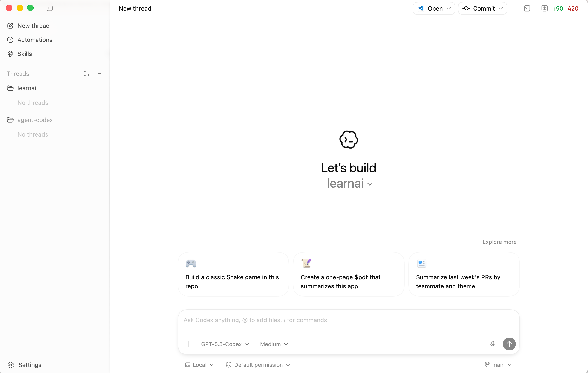Open Automations from the sidebar

(x=35, y=40)
